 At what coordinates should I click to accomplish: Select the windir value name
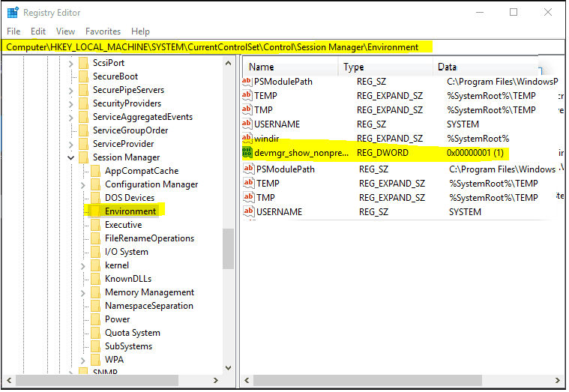[x=267, y=139]
